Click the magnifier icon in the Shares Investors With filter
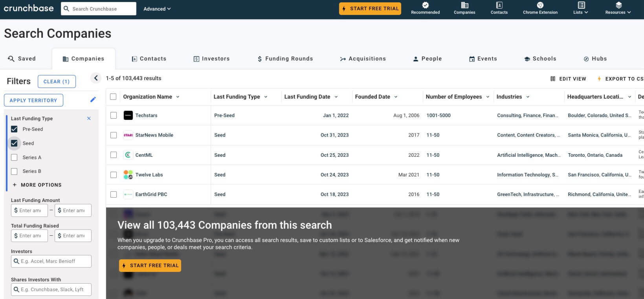 pos(17,289)
